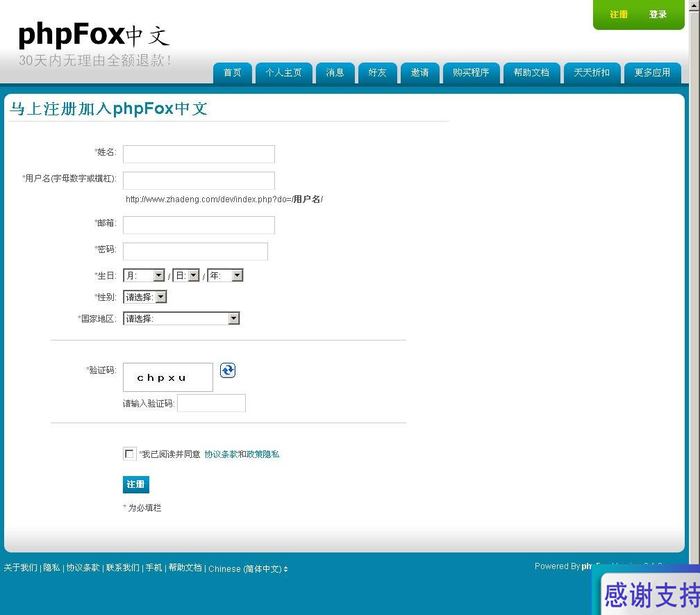This screenshot has width=700, height=615.
Task: Focus the 姓名 input field
Action: tap(199, 154)
